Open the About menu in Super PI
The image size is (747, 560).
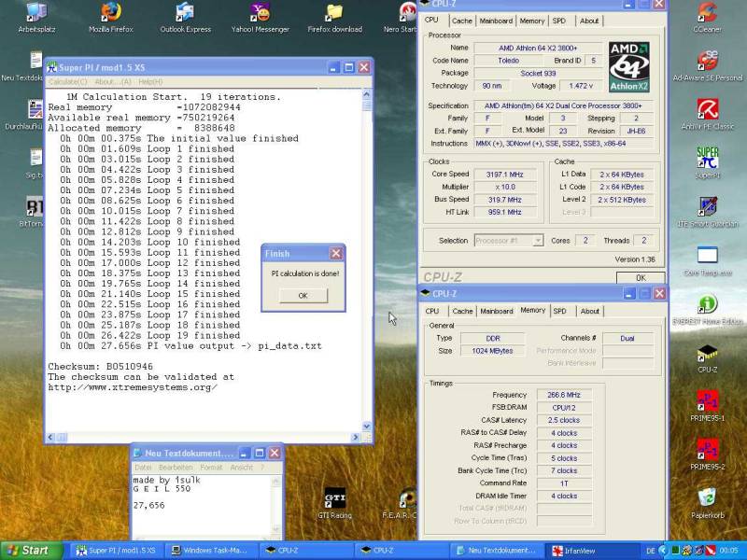(112, 82)
